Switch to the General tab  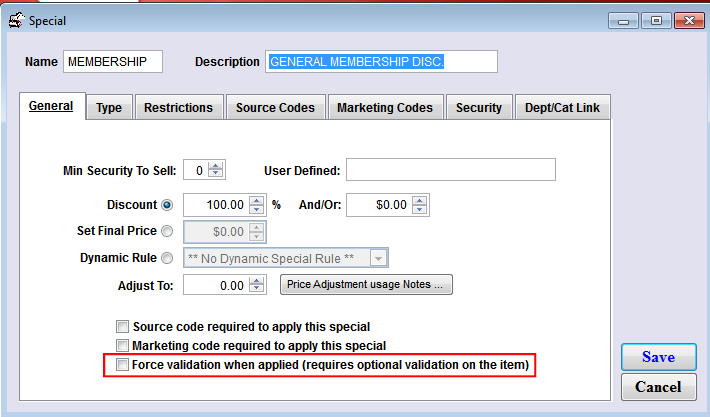(52, 106)
